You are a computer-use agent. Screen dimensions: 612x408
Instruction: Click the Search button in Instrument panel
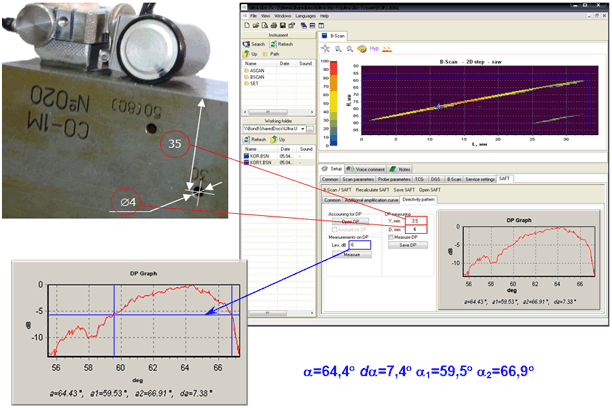click(256, 44)
